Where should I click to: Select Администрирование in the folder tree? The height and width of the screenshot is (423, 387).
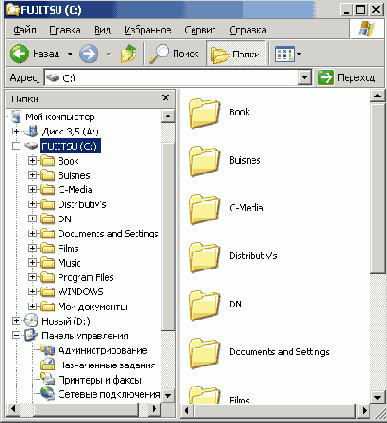[103, 350]
